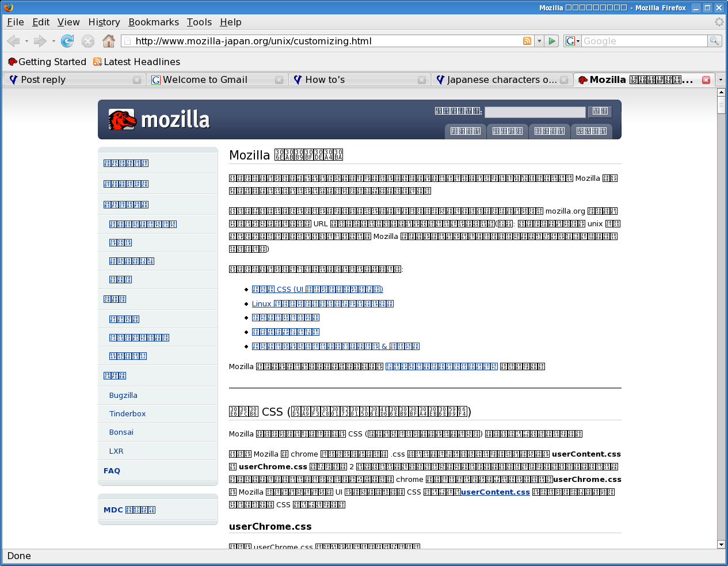Follow the CSS bullet list link
The image size is (728, 566).
point(318,290)
